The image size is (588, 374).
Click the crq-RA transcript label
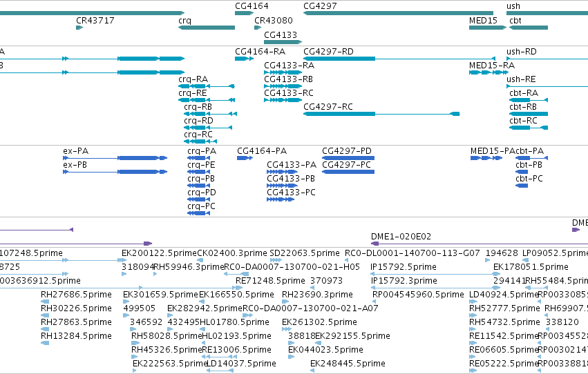coord(193,79)
